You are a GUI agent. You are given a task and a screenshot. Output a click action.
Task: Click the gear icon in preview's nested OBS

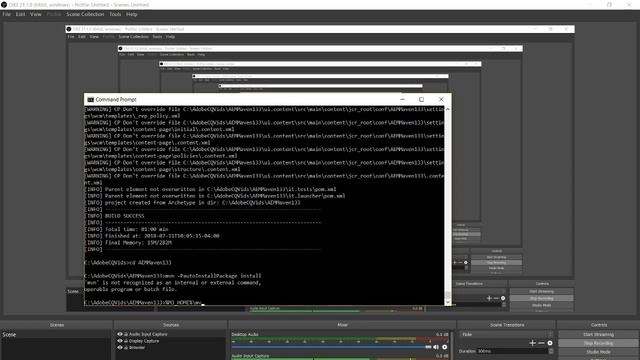503,298
